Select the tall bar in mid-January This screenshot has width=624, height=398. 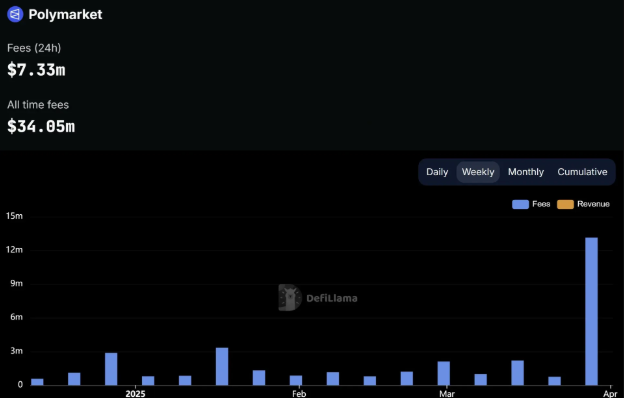(222, 367)
